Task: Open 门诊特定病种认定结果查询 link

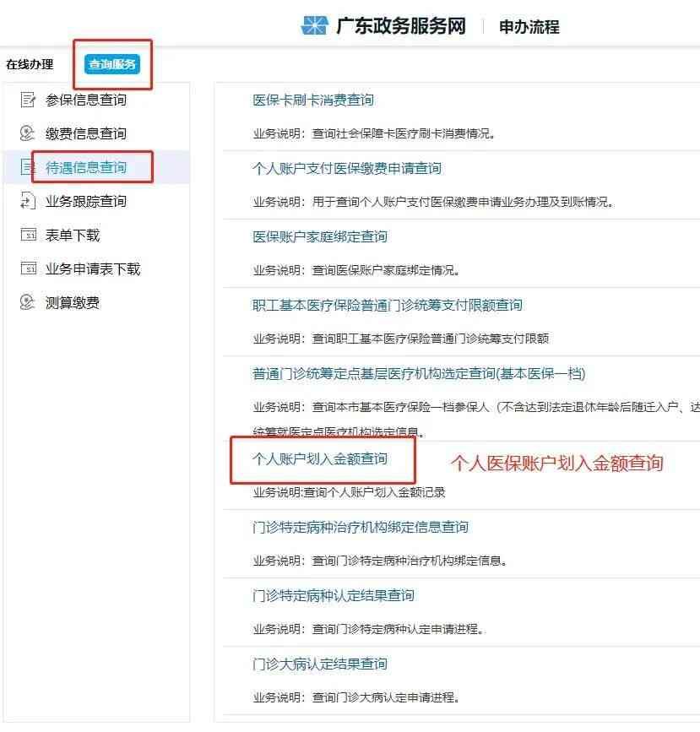Action: point(334,596)
